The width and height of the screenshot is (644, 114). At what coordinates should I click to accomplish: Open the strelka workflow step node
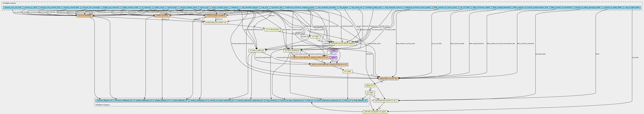[162, 16]
